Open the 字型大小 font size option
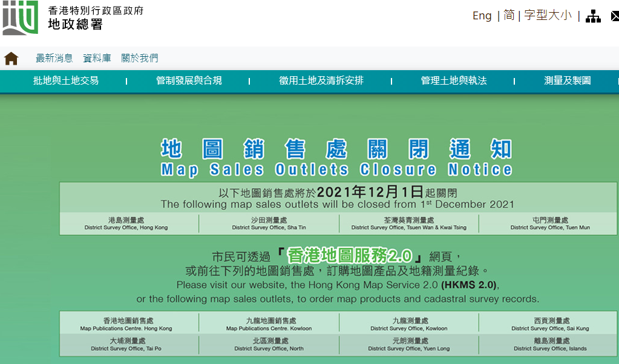Image resolution: width=619 pixels, height=364 pixels. click(x=548, y=16)
